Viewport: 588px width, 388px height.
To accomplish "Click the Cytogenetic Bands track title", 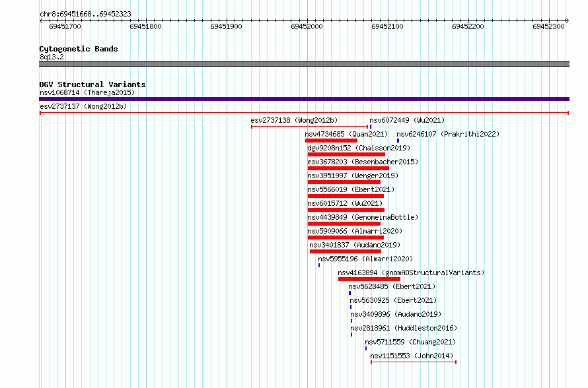I will (x=79, y=49).
